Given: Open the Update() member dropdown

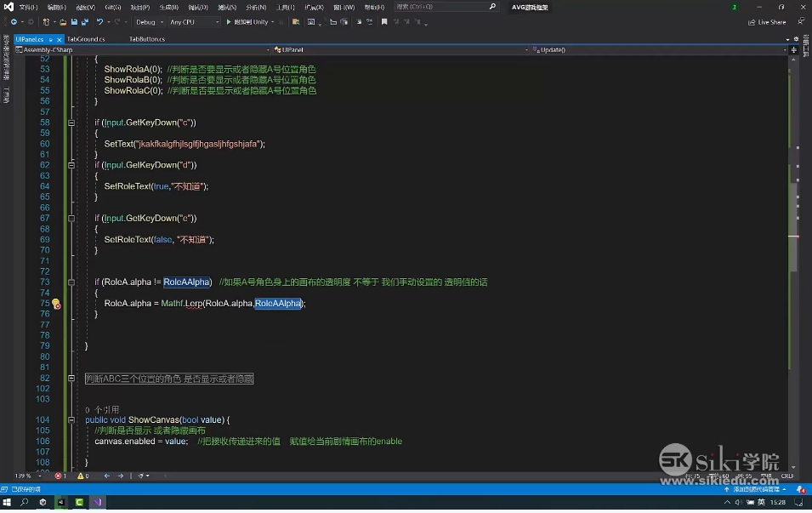Looking at the screenshot, I should coord(659,49).
